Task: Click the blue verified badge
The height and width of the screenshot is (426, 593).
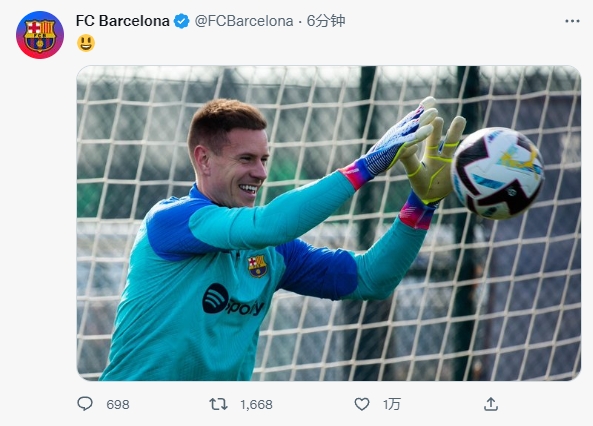Action: (x=181, y=21)
